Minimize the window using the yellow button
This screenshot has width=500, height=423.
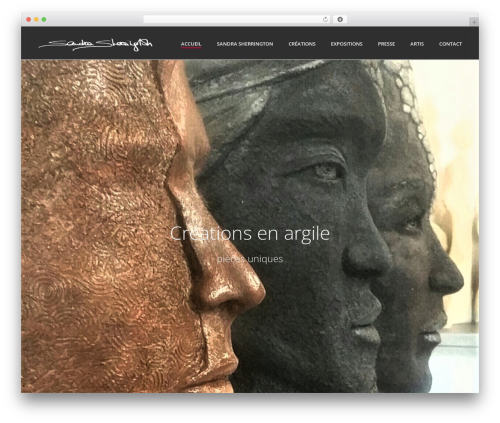[x=36, y=20]
